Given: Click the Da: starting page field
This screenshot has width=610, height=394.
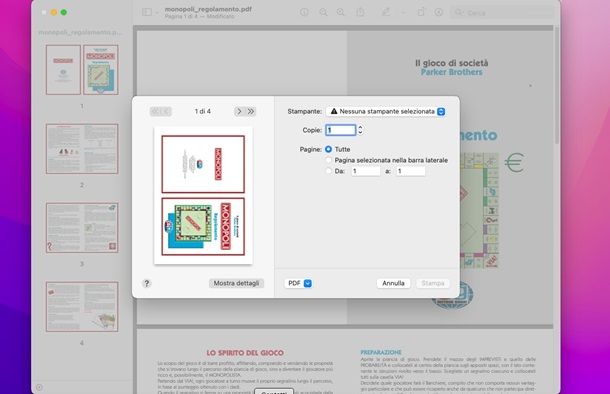Looking at the screenshot, I should click(366, 171).
